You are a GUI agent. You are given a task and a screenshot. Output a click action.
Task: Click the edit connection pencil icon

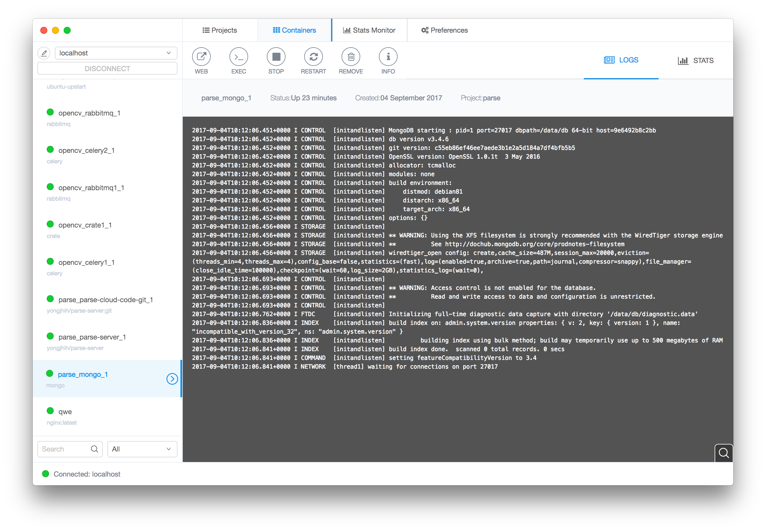click(44, 53)
